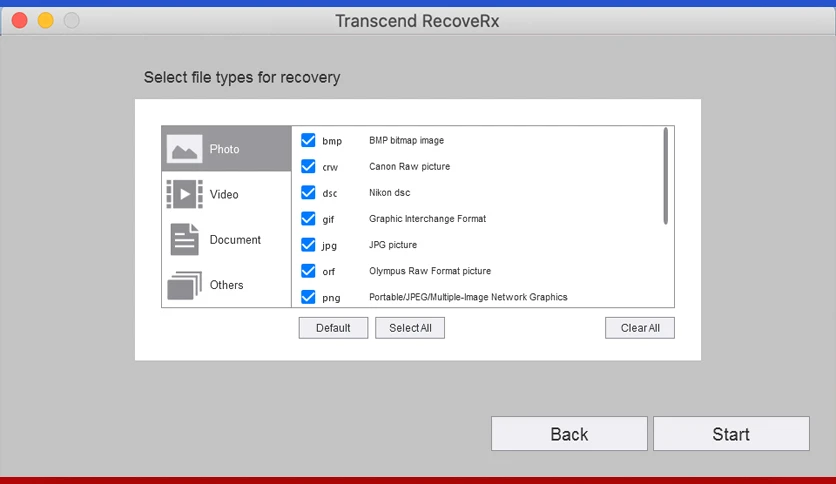Close the Transcend RecoveRx window

pos(20,21)
